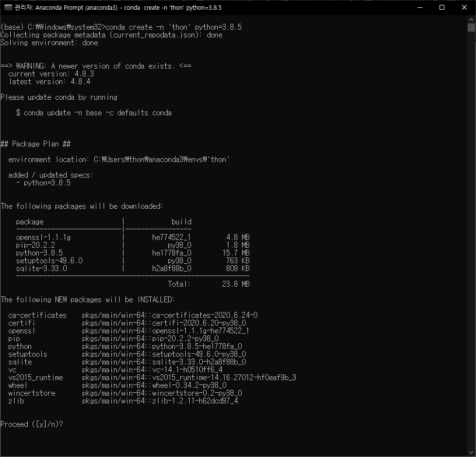
Task: Click the 'wincertstore' package name
Action: [x=32, y=393]
